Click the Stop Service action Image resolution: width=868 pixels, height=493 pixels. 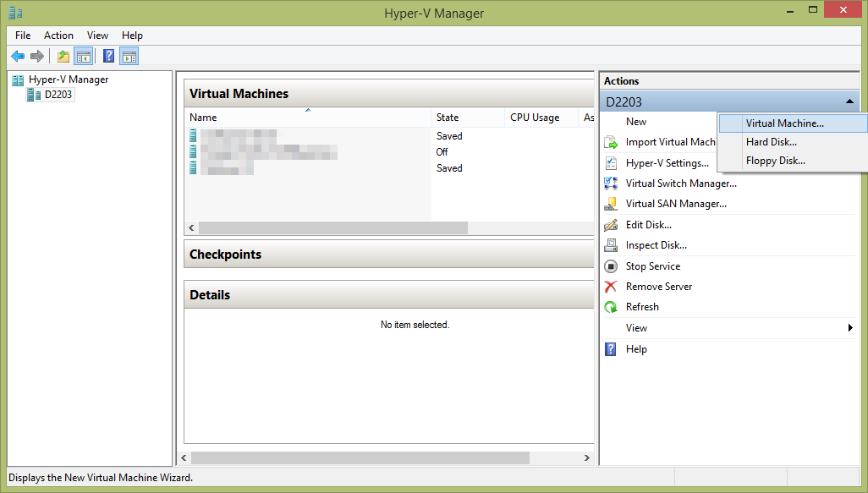click(652, 266)
